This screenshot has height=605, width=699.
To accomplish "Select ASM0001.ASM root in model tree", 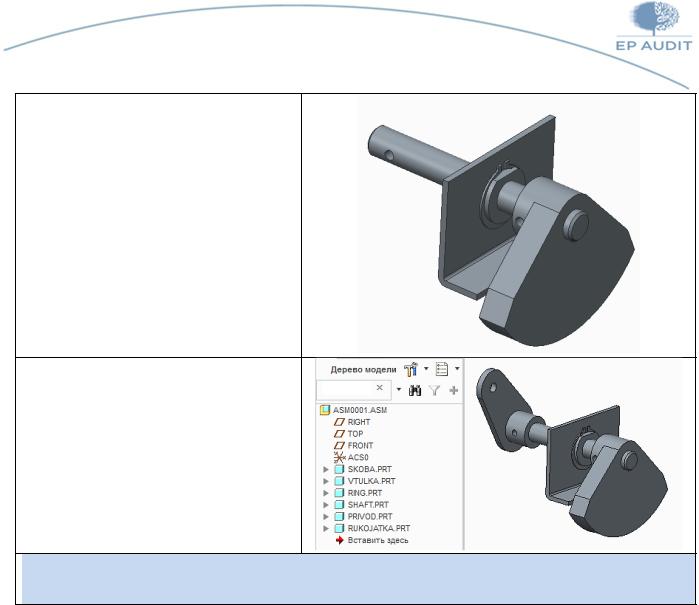I will point(354,410).
